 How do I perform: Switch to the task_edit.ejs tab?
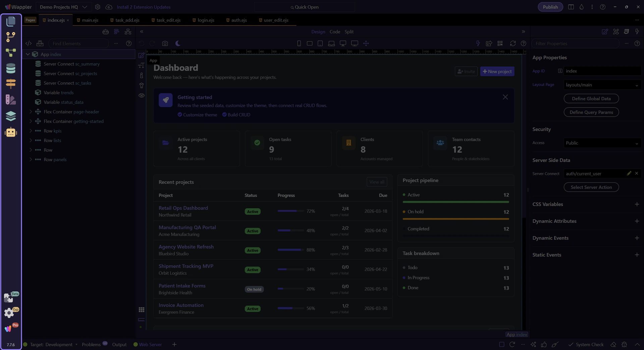(168, 20)
